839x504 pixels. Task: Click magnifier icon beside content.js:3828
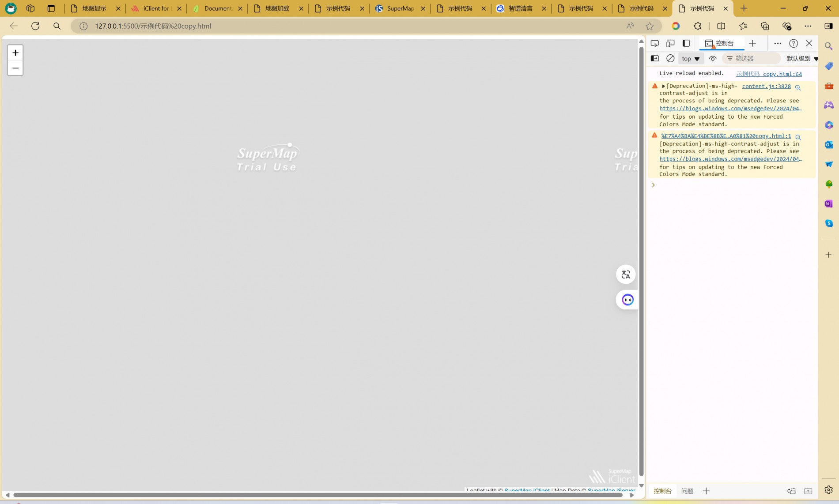point(798,87)
